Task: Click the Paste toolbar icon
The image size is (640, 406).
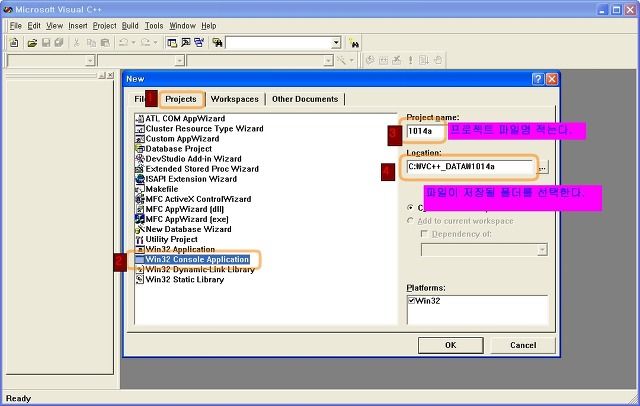Action: (x=105, y=42)
